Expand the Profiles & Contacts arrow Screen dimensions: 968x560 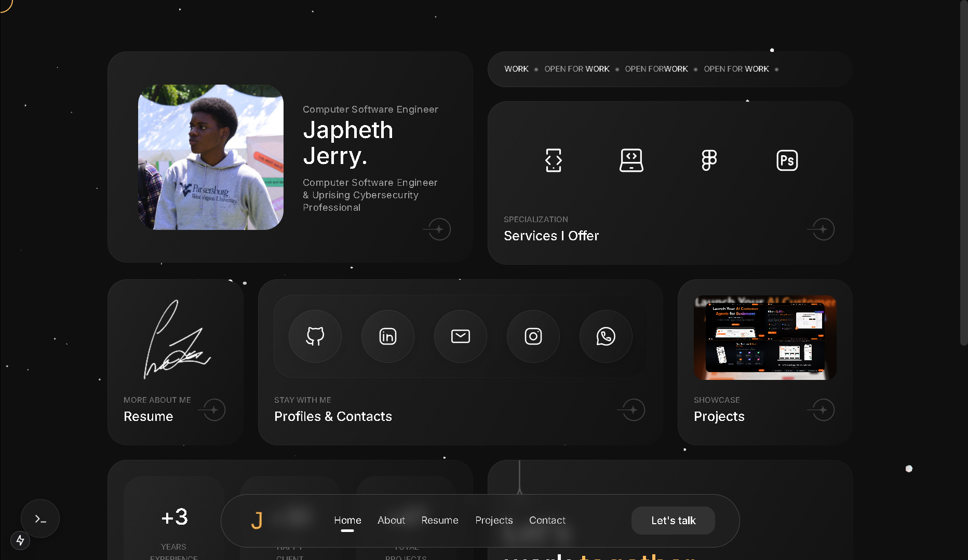click(634, 410)
